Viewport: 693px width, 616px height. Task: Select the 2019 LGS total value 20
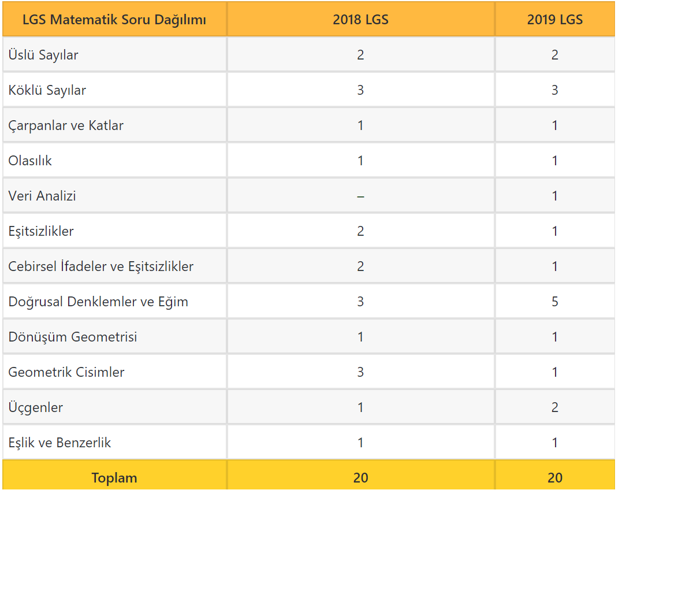pos(555,478)
